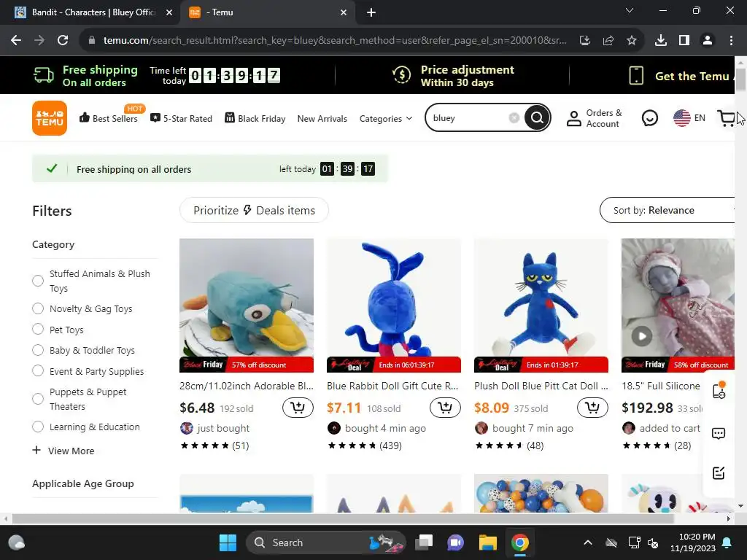Open the Chrome tab search chevron
This screenshot has width=747, height=560.
point(630,10)
